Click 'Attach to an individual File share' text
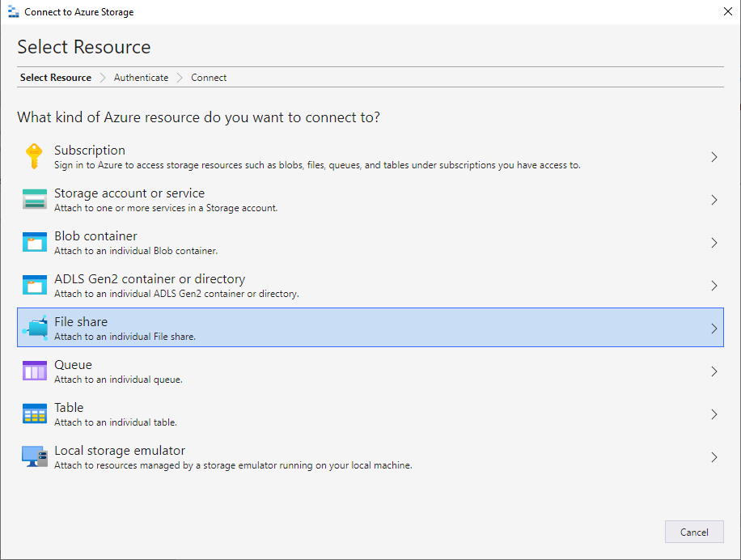Image resolution: width=741 pixels, height=560 pixels. [x=125, y=337]
